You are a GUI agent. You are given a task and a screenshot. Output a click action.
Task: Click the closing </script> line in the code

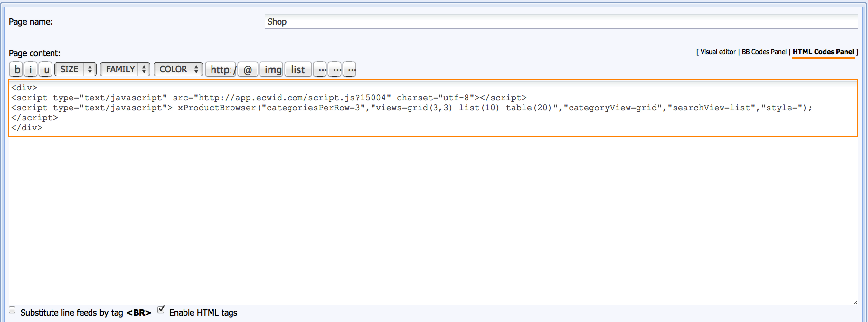point(35,118)
